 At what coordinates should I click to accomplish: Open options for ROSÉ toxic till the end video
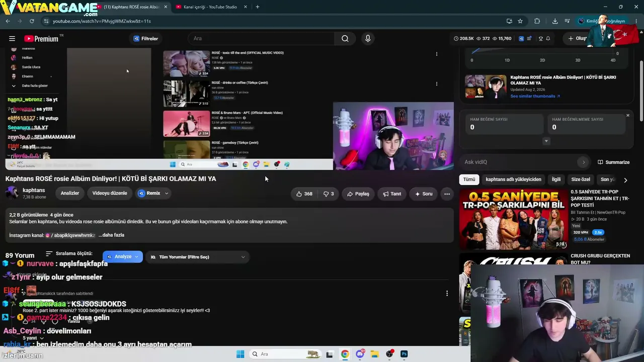coord(437,54)
